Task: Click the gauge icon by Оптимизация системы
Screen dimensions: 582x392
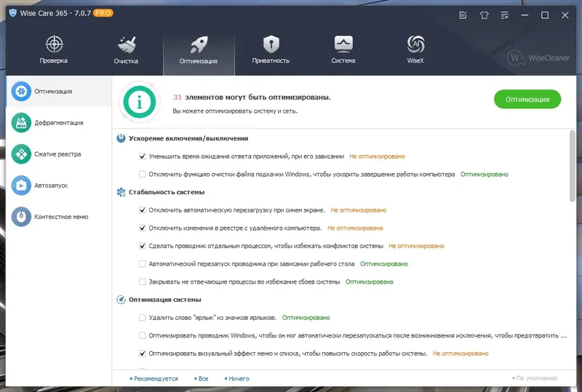Action: coord(121,300)
